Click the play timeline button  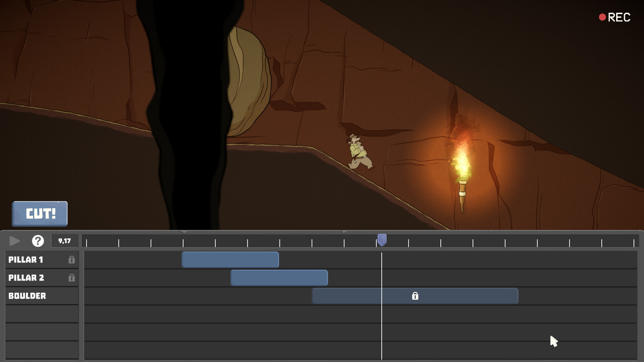14,241
